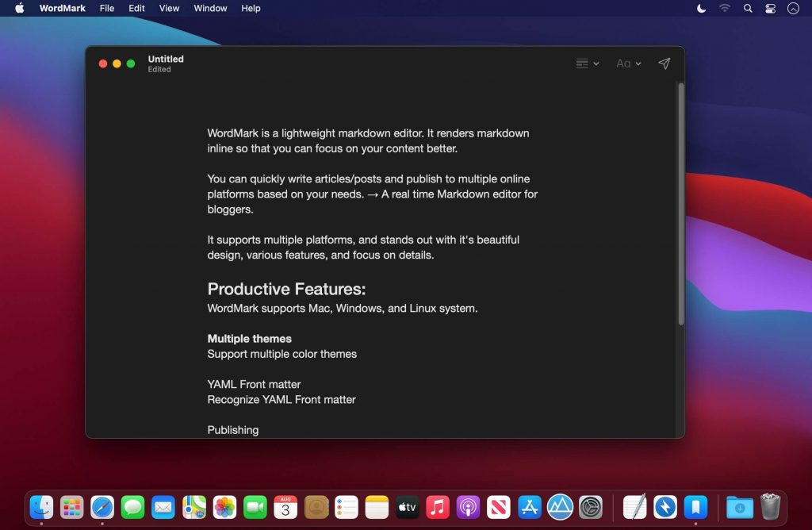Launch Safari from the Dock

(x=102, y=506)
